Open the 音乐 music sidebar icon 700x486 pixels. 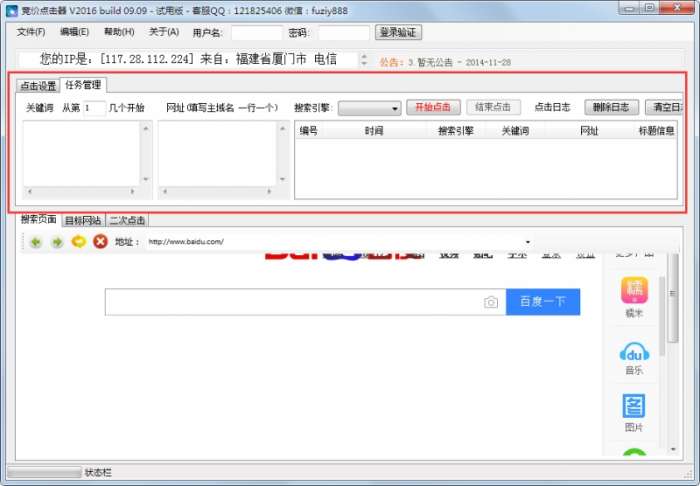634,352
